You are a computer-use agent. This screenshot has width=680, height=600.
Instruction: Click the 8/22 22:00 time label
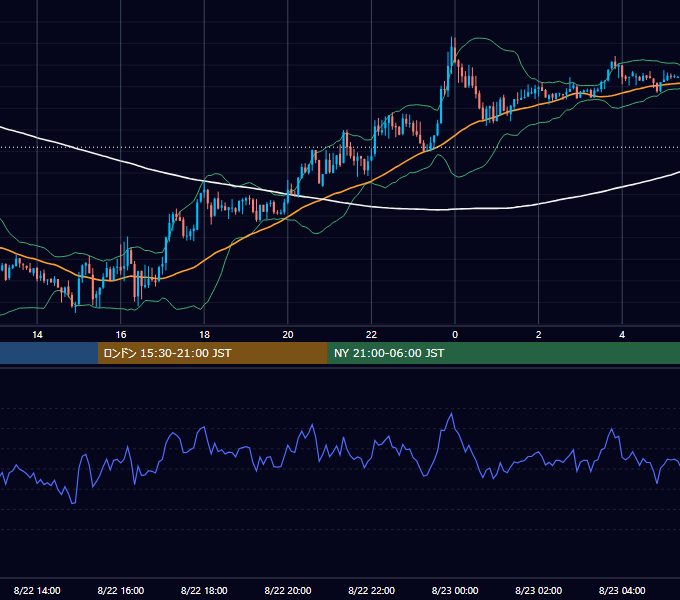(x=372, y=590)
